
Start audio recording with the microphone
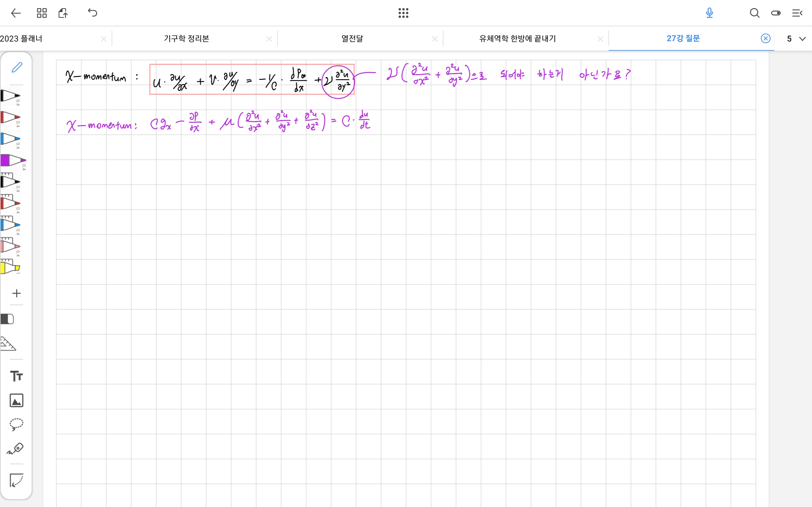pyautogui.click(x=709, y=13)
